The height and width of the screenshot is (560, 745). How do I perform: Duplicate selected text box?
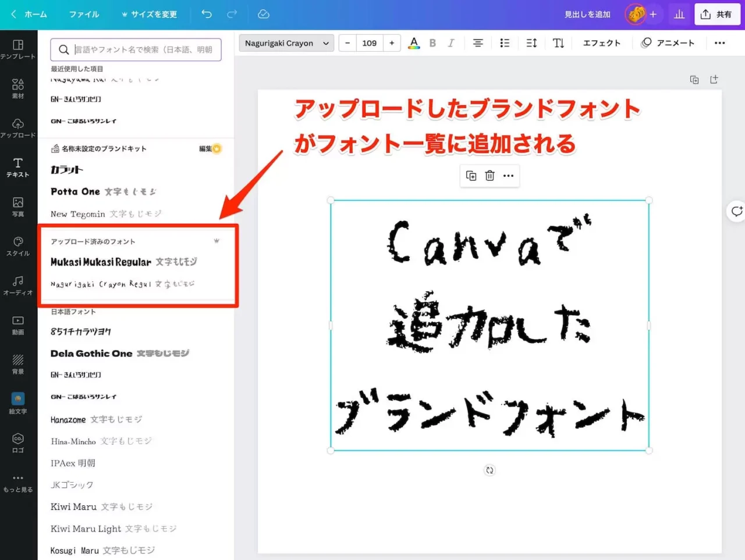471,176
